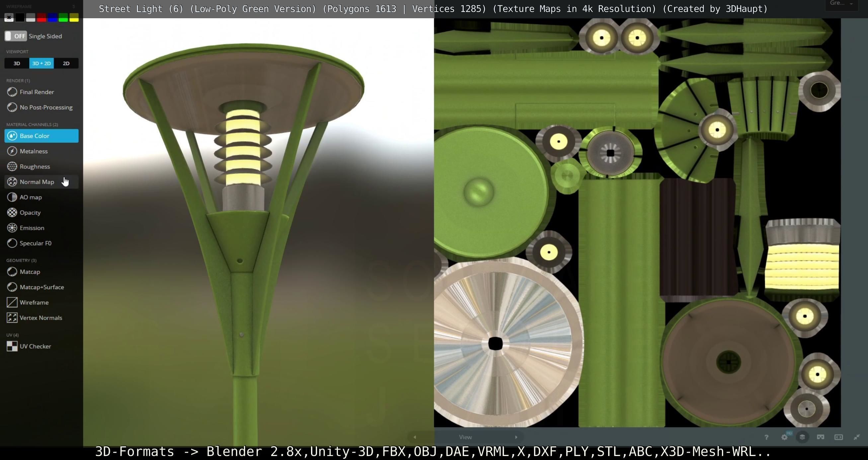Viewport: 868px width, 460px height.
Task: Disable wireframe with the X swatch
Action: tap(9, 18)
